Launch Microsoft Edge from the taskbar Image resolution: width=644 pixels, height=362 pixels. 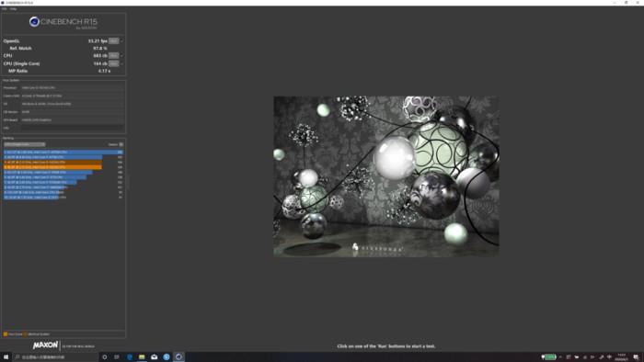click(130, 357)
